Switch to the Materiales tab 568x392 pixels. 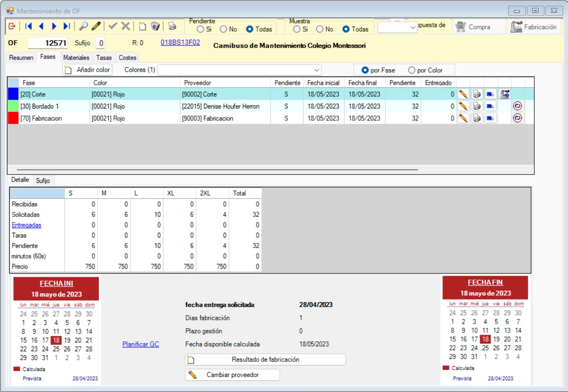[76, 58]
